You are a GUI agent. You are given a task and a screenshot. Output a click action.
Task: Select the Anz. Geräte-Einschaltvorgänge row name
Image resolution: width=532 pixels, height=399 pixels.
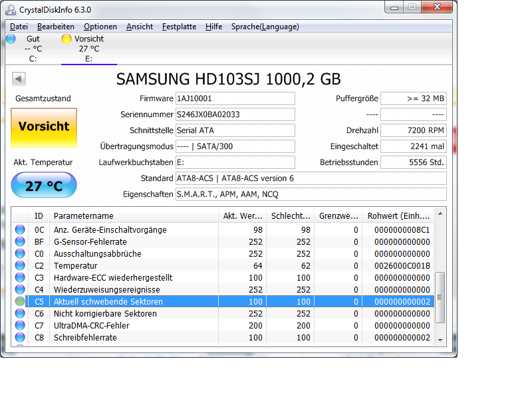pos(110,229)
